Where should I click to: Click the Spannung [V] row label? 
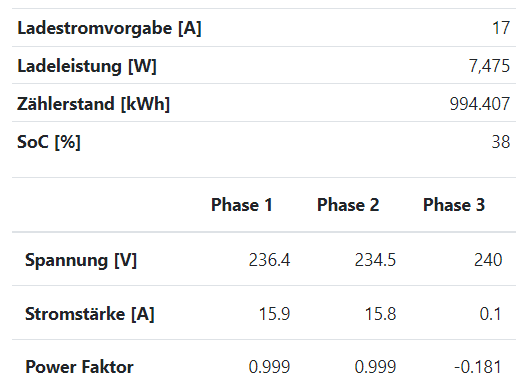click(x=81, y=260)
